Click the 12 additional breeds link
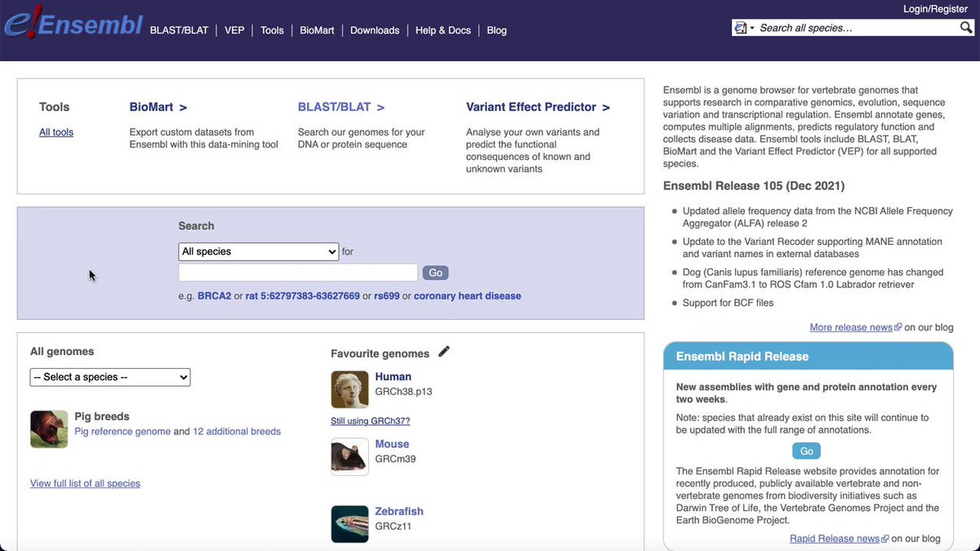Image resolution: width=980 pixels, height=551 pixels. pos(237,431)
